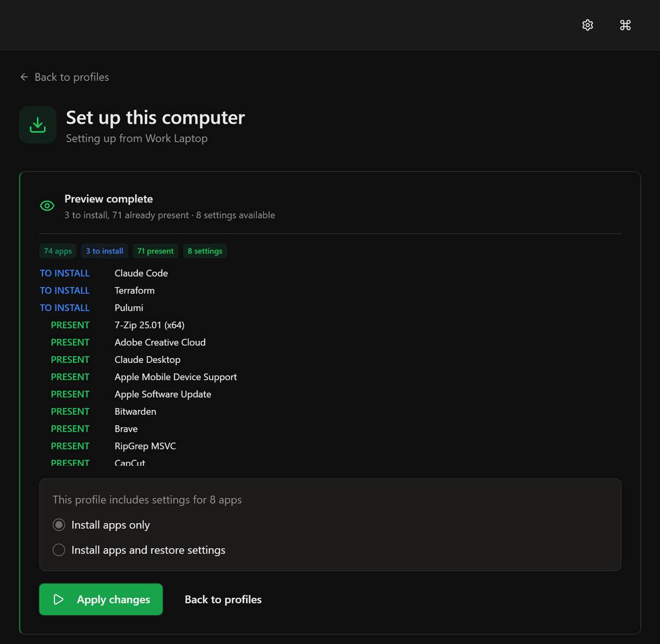Select Apple Mobile Device Support row
Screen dimensions: 660x644
(330, 377)
